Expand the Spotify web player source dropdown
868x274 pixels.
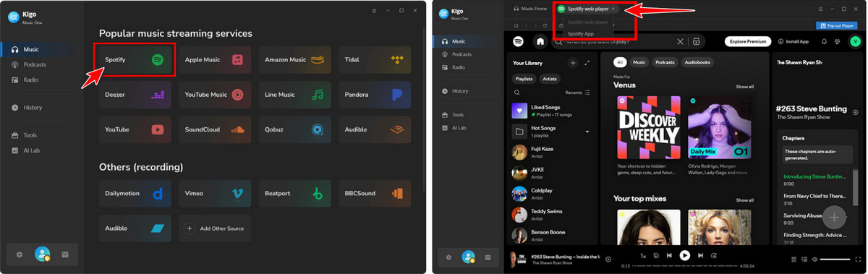click(587, 9)
